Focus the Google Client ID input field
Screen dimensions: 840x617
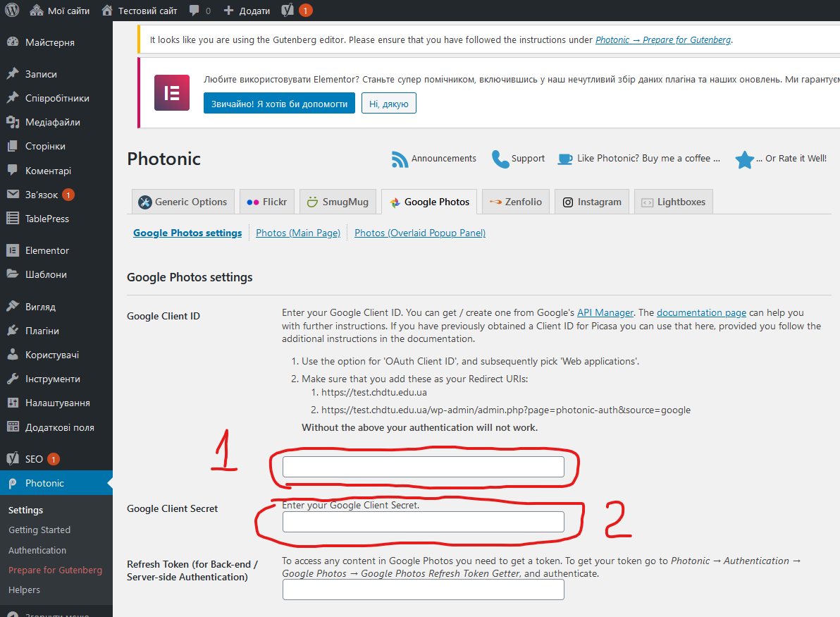(x=424, y=466)
